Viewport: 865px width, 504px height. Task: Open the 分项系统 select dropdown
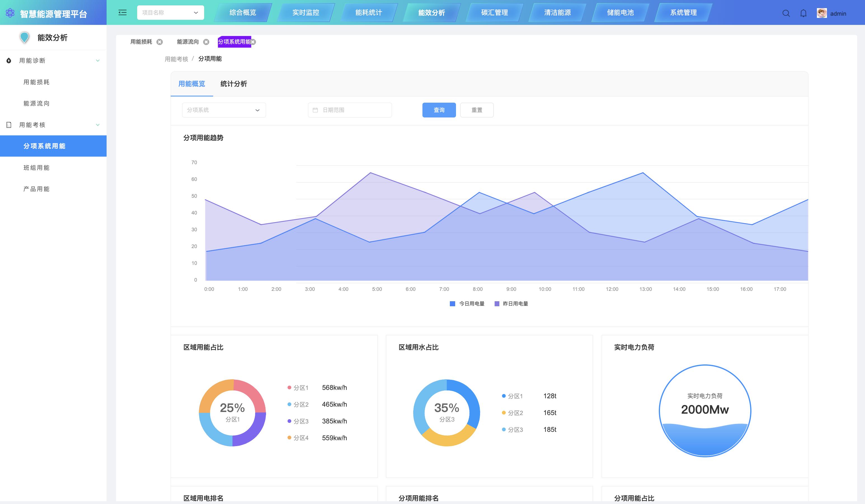tap(224, 110)
